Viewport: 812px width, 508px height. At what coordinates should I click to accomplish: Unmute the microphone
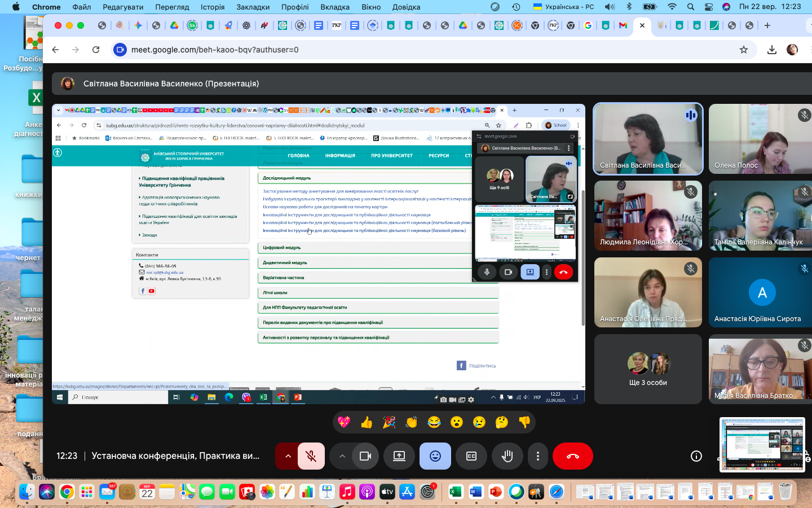tap(311, 456)
